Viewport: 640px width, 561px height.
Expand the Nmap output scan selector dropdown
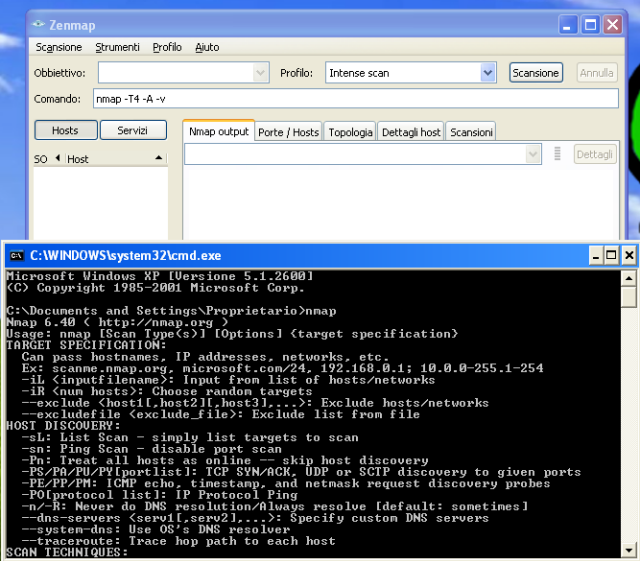tap(533, 154)
